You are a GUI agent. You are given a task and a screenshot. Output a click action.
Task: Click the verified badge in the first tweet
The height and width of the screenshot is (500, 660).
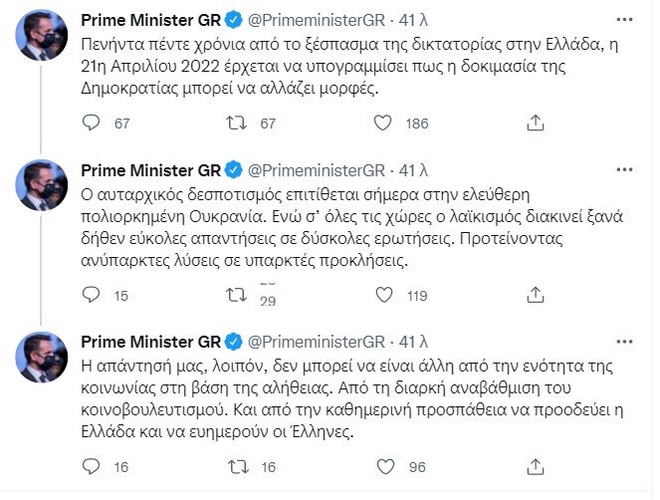pyautogui.click(x=232, y=18)
